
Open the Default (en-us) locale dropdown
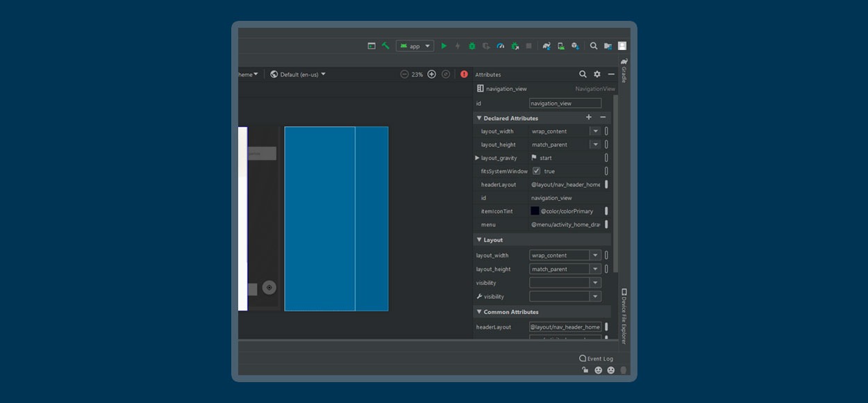pyautogui.click(x=298, y=74)
